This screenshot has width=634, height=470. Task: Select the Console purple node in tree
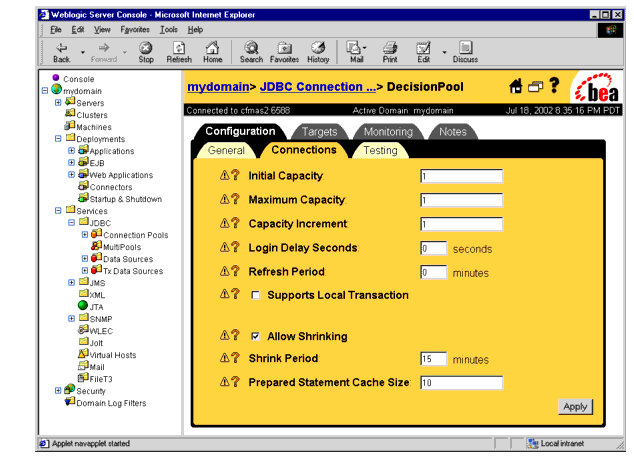coord(56,77)
